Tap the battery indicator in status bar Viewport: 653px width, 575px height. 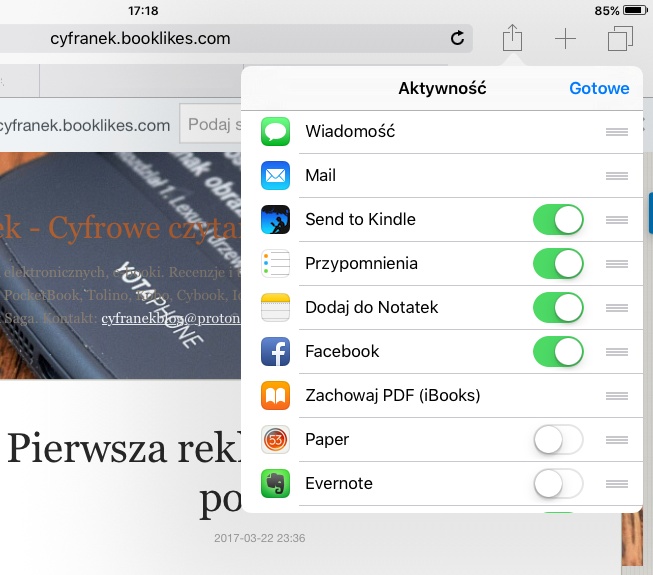click(635, 10)
